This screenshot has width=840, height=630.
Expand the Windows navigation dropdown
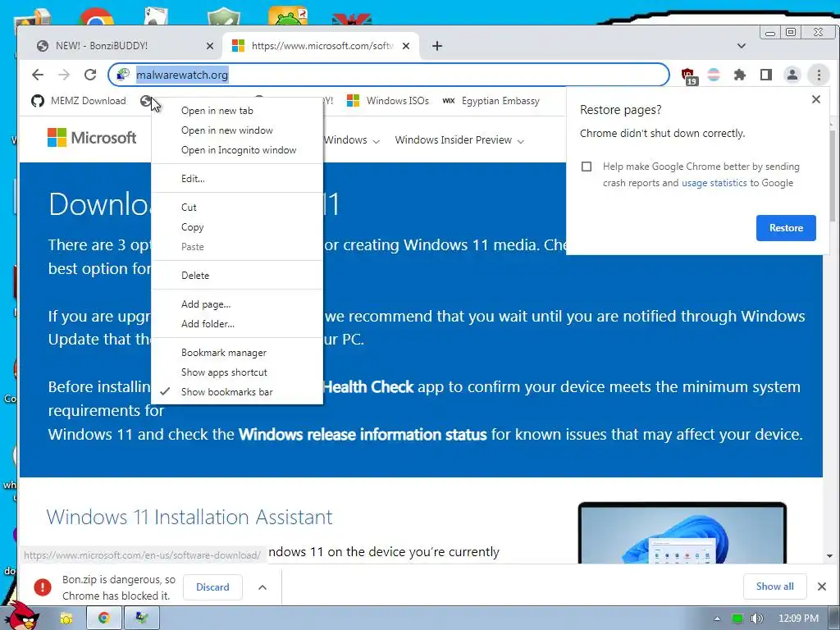[351, 140]
